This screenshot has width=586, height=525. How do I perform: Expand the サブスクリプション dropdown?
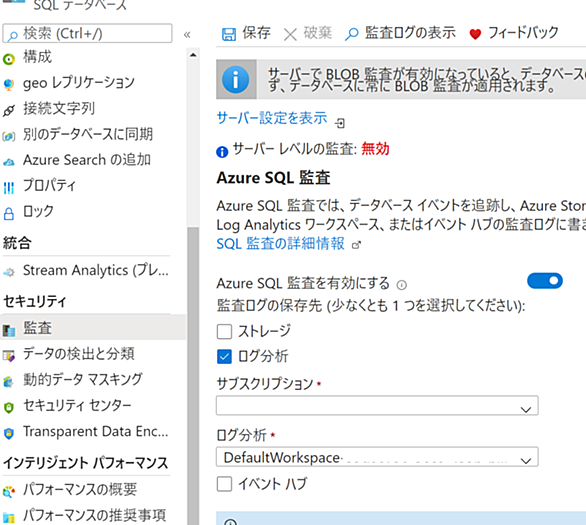pyautogui.click(x=377, y=405)
